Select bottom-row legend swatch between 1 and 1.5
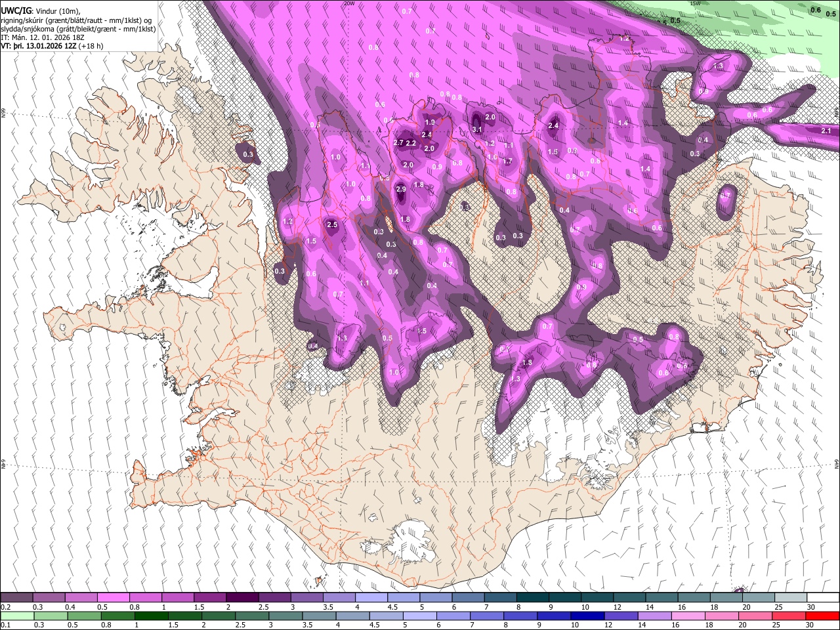 [x=151, y=616]
